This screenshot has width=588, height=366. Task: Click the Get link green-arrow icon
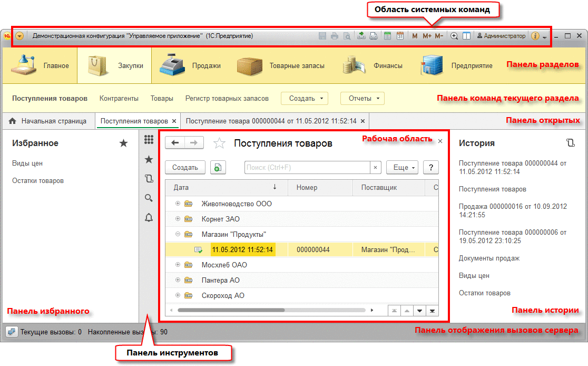[x=361, y=36]
